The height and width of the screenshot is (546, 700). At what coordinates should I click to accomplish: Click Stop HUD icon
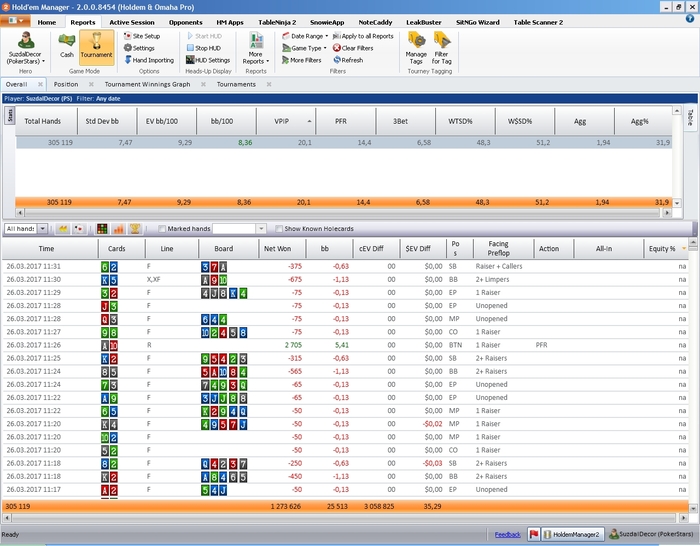tap(190, 48)
